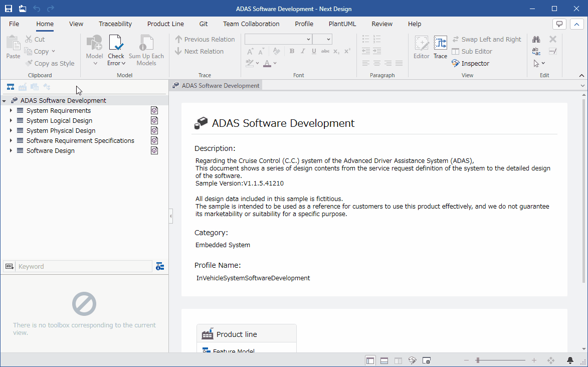Open the Copy dropdown arrow
This screenshot has height=367, width=588.
tap(53, 52)
